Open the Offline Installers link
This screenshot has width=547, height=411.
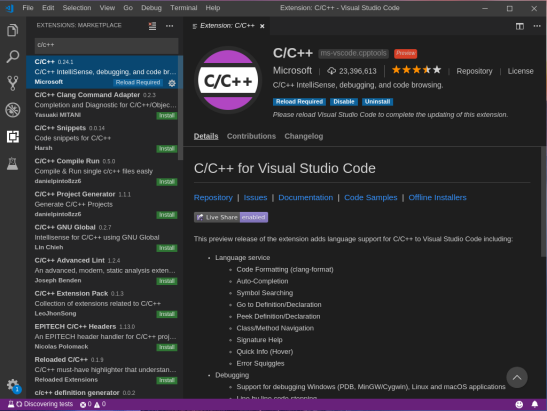[437, 197]
